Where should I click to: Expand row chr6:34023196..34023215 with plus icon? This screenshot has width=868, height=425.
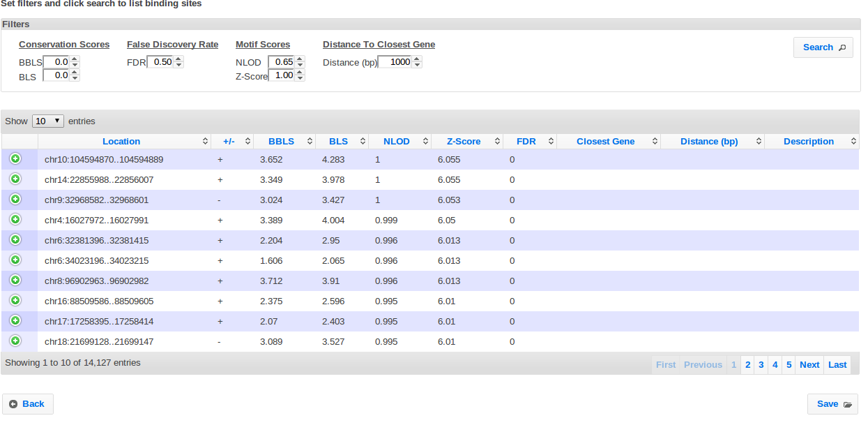15,260
